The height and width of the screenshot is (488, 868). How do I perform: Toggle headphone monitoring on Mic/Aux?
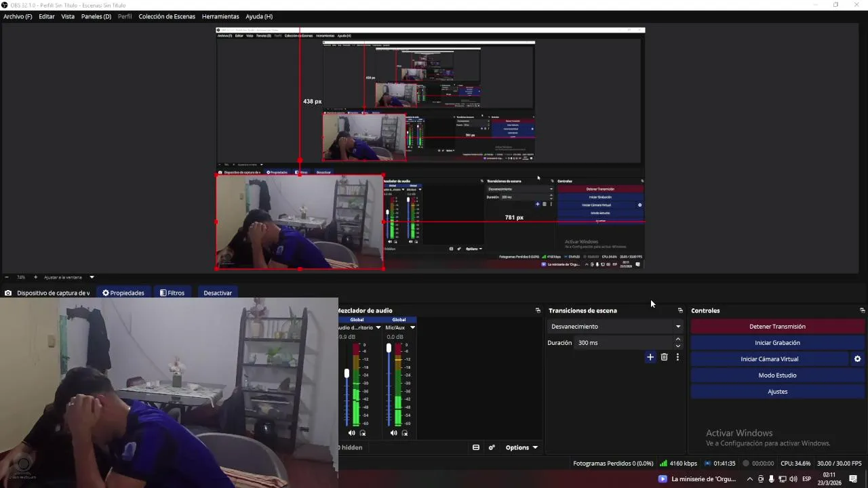click(405, 432)
